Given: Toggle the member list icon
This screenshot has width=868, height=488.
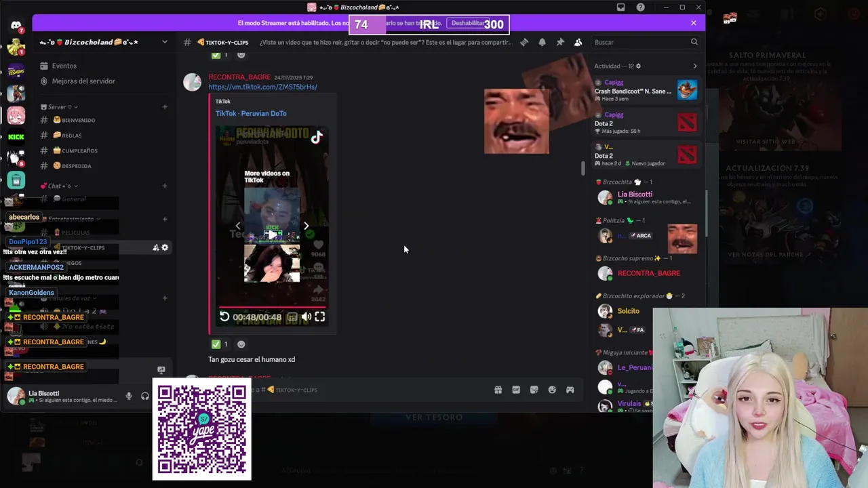Looking at the screenshot, I should 578,42.
